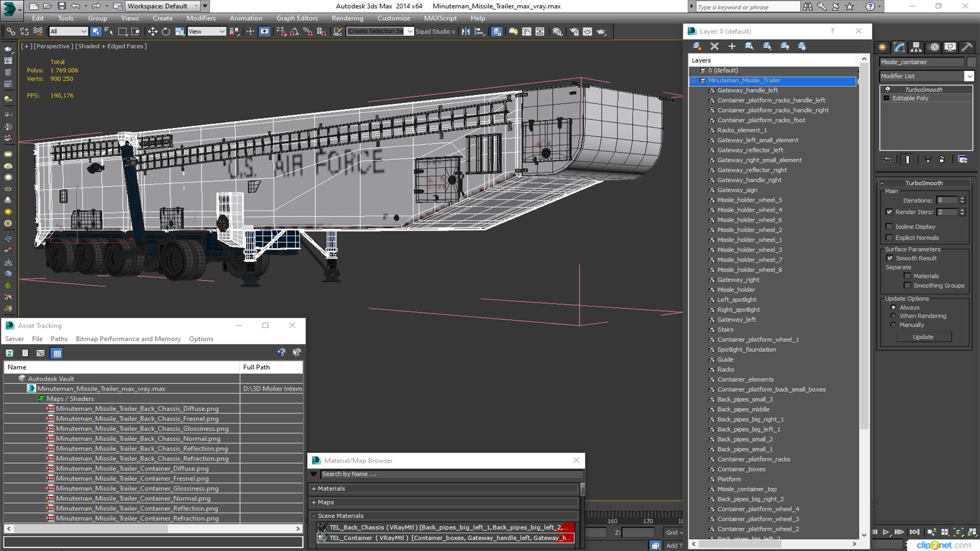Open the Hierarchy command panel tab
Image resolution: width=980 pixels, height=551 pixels.
coord(916,47)
